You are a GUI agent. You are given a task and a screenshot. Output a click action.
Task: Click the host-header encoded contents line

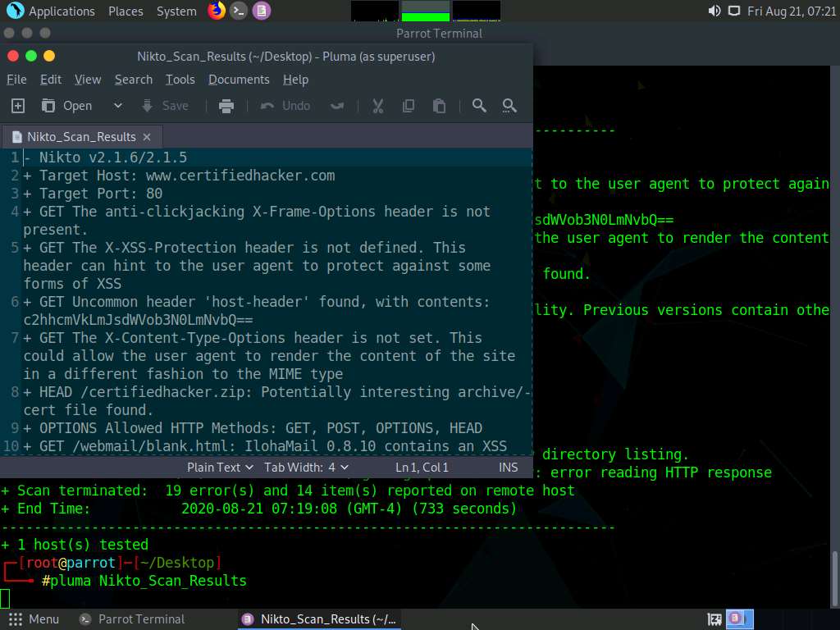tap(138, 321)
